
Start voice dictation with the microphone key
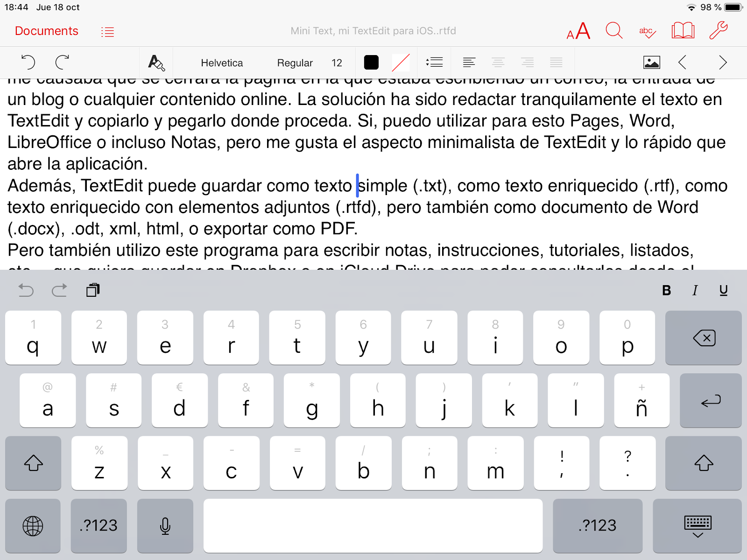pos(165,525)
